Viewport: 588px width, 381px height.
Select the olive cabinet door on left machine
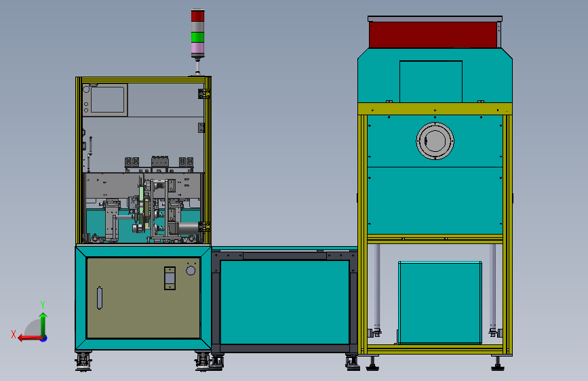pos(143,298)
